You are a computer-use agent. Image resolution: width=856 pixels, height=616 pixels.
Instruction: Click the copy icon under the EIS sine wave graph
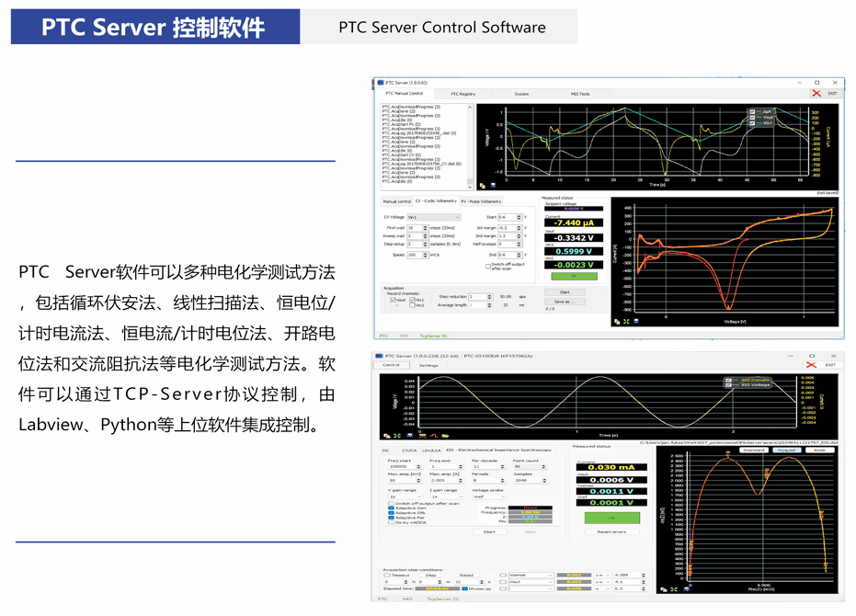[387, 436]
